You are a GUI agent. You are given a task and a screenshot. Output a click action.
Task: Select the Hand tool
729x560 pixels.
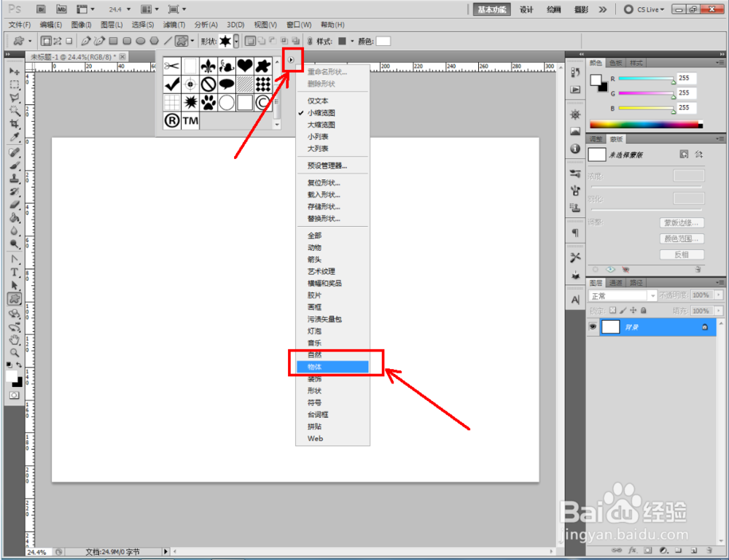click(15, 339)
